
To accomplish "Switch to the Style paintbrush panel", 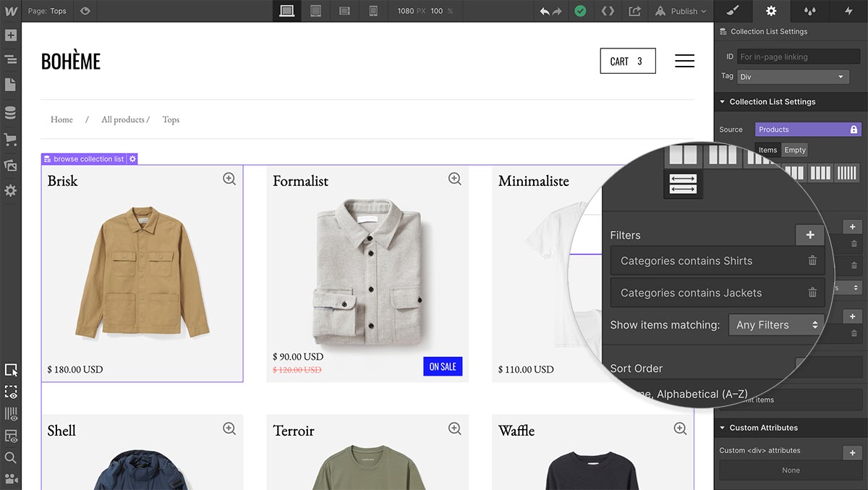I will point(732,11).
